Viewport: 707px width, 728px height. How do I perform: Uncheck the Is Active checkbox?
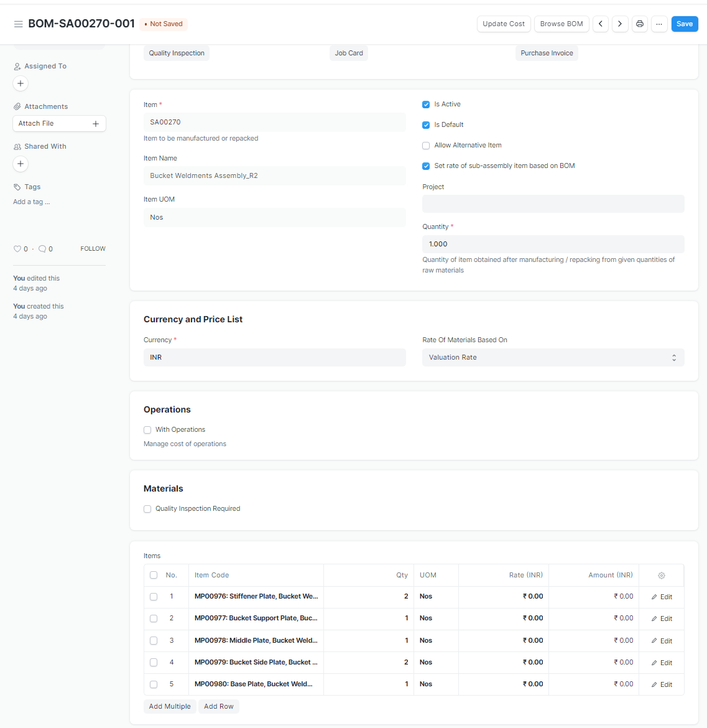(425, 104)
